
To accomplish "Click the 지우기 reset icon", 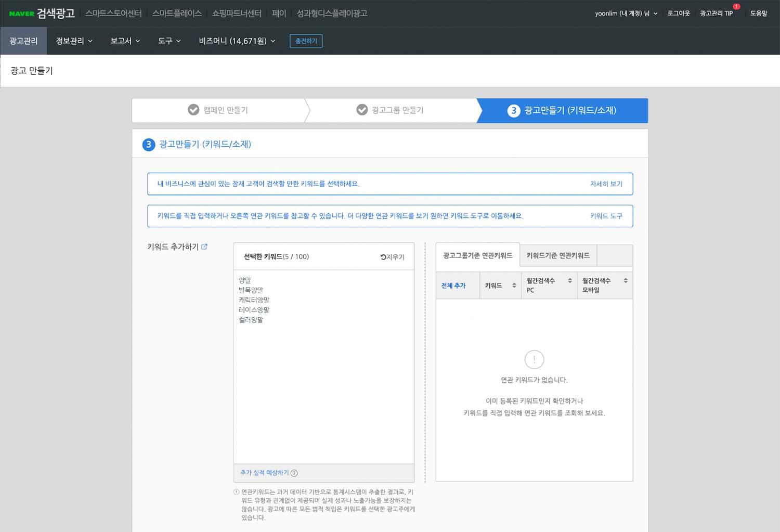I will (x=383, y=257).
